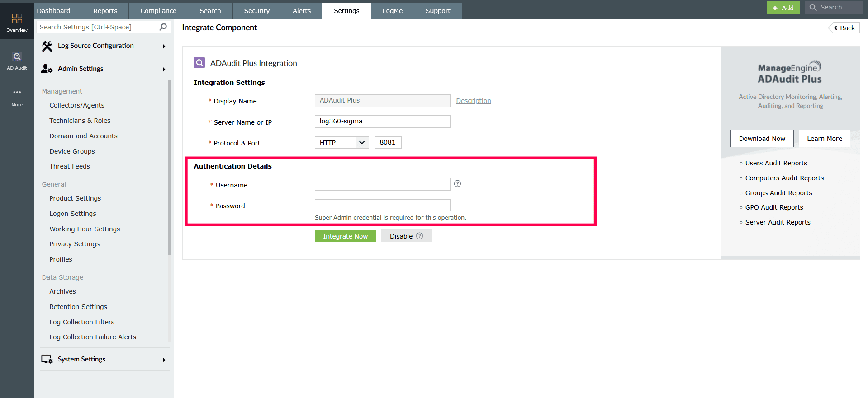Open Server Audit Reports link

pyautogui.click(x=778, y=222)
